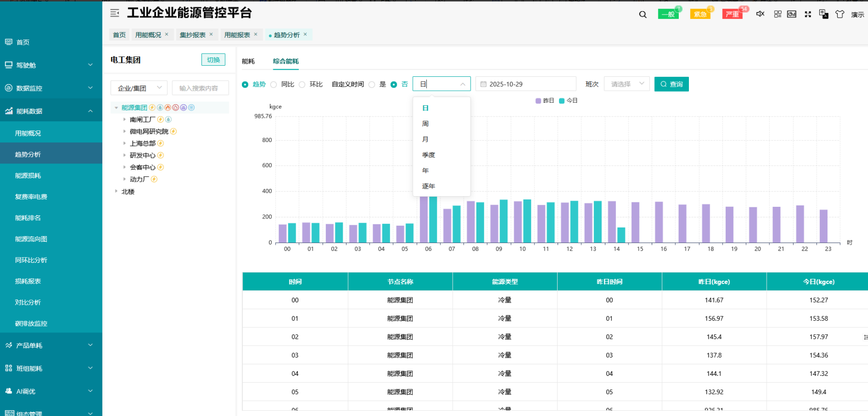This screenshot has width=868, height=416.
Task: Open the 紧急 orange alarm badge
Action: click(700, 14)
